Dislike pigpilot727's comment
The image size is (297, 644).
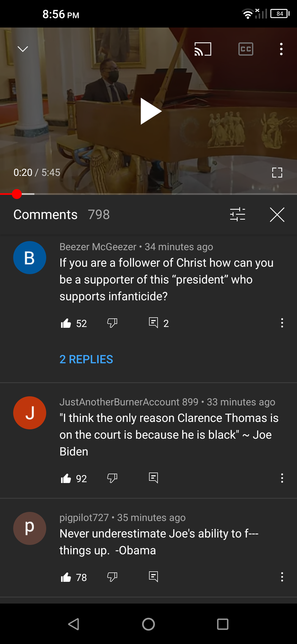click(112, 577)
